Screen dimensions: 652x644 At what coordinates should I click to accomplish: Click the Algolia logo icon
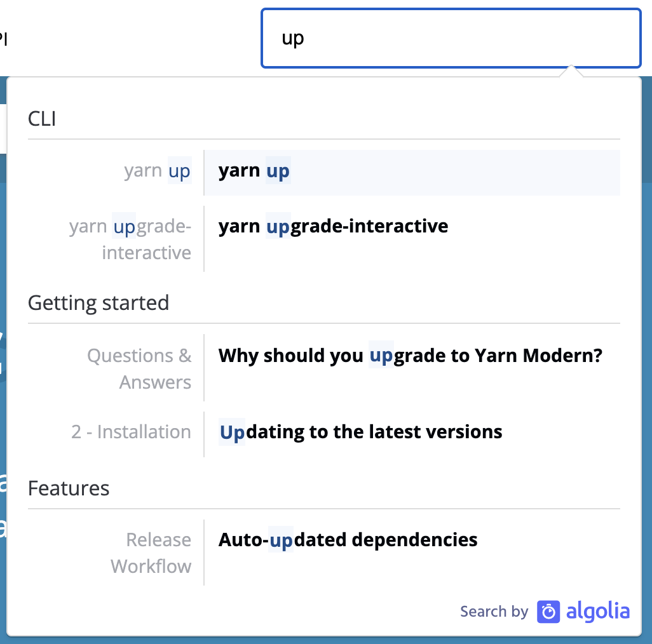click(548, 612)
